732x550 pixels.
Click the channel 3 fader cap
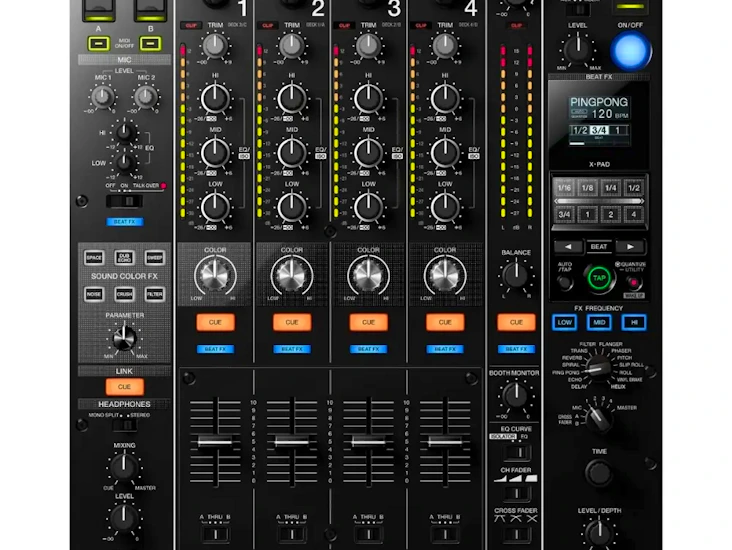(368, 441)
